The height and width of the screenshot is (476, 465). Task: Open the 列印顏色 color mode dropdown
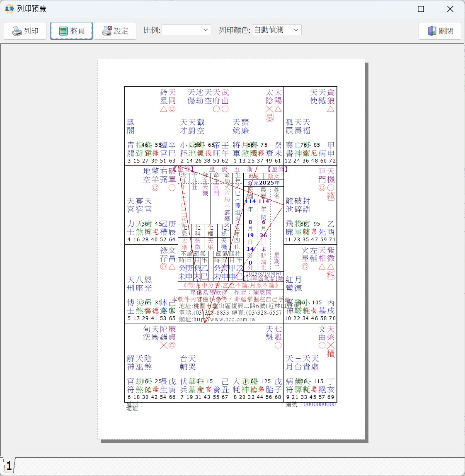pyautogui.click(x=276, y=30)
